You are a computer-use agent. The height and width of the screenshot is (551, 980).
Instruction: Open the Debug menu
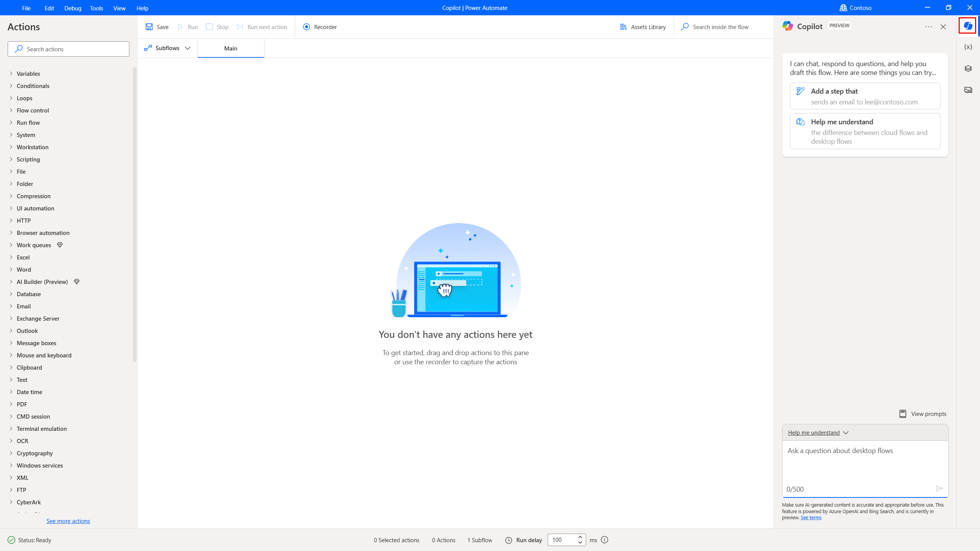[73, 7]
